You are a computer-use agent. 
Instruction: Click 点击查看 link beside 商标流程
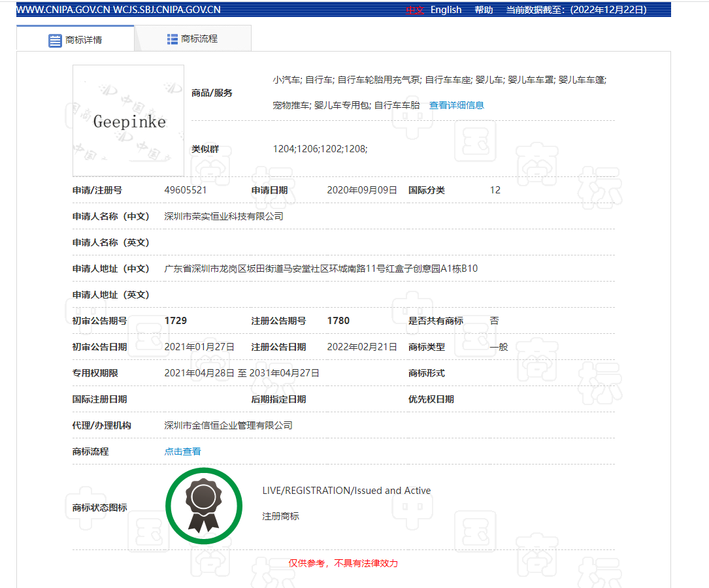[x=182, y=451]
